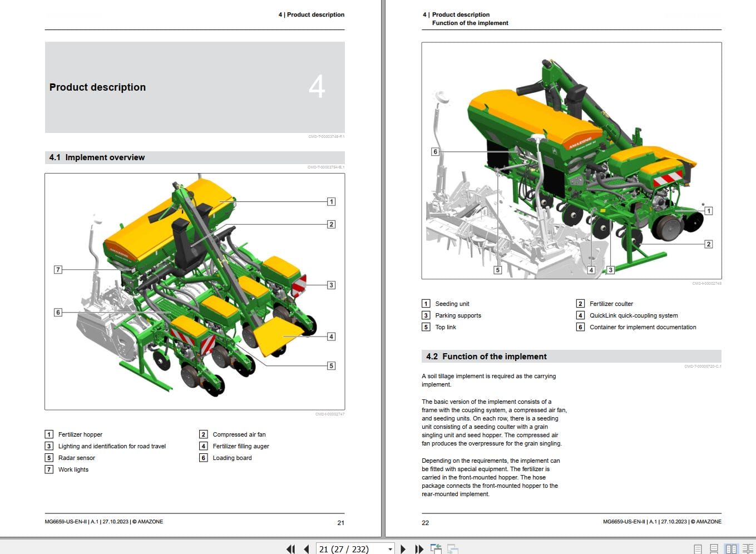Click callout 7 on the implement overview diagram
This screenshot has width=756, height=554.
(x=58, y=269)
